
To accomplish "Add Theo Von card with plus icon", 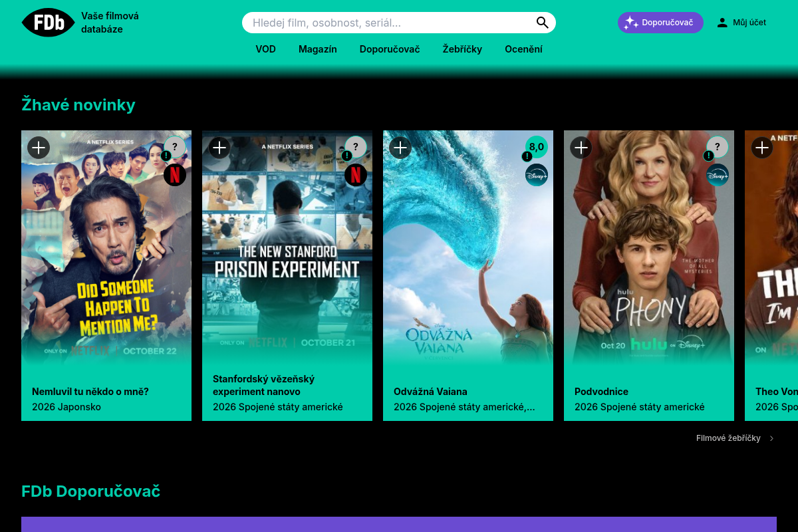I will coord(762,148).
